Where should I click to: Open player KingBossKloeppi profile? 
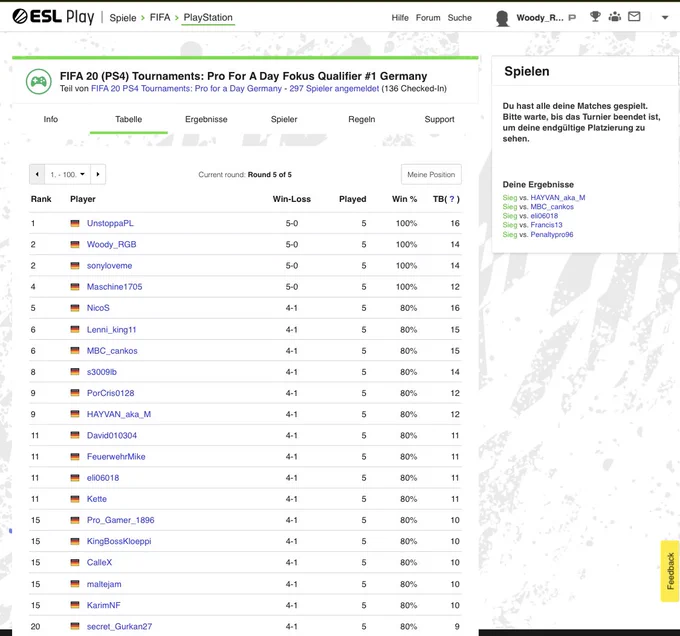[x=119, y=541]
